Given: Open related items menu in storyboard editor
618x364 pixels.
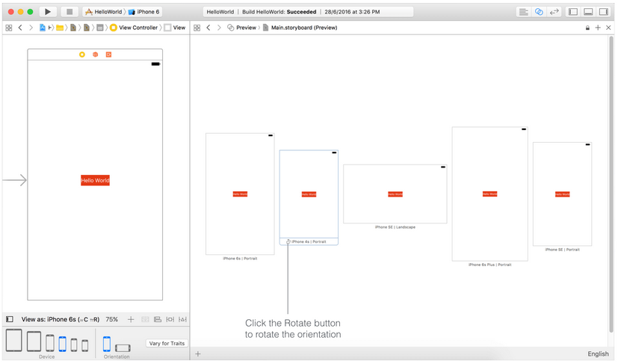Looking at the screenshot, I should click(9, 28).
